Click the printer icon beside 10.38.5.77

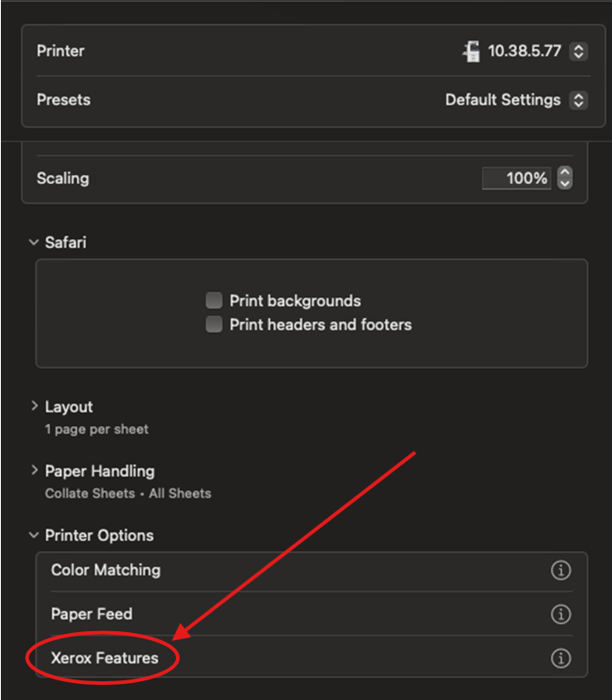471,52
